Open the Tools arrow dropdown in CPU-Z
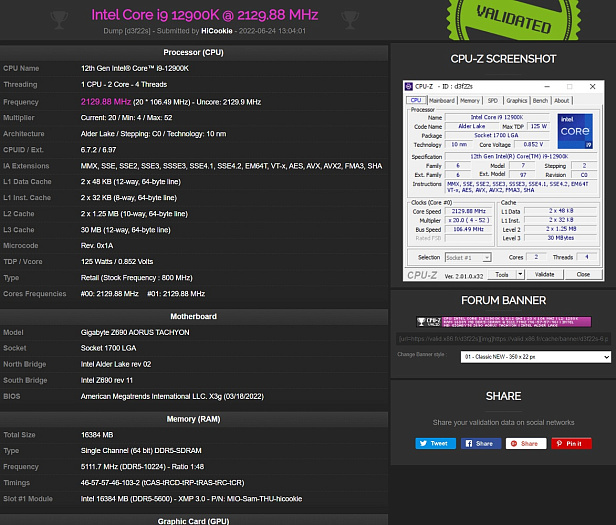Screen dimensions: 616x525 pyautogui.click(x=520, y=274)
